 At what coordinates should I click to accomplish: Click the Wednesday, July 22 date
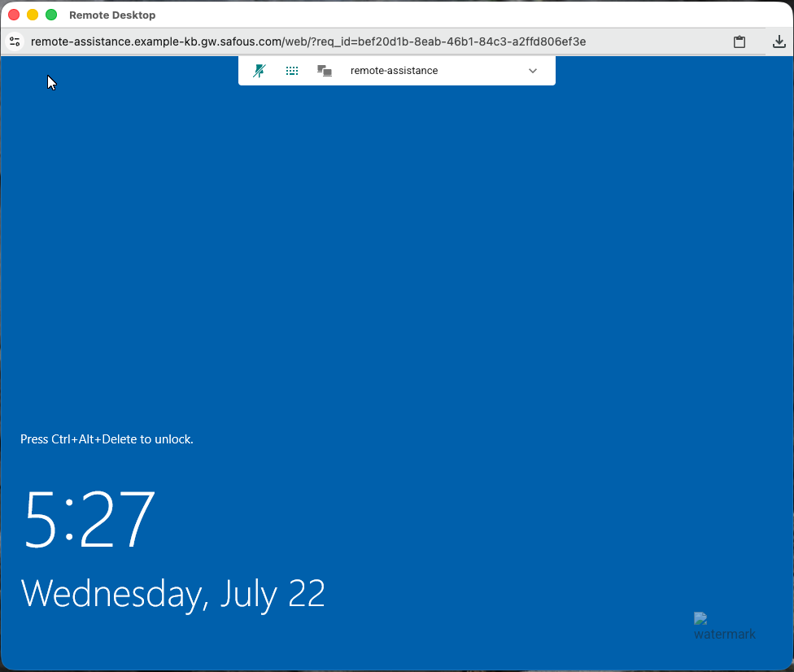172,595
